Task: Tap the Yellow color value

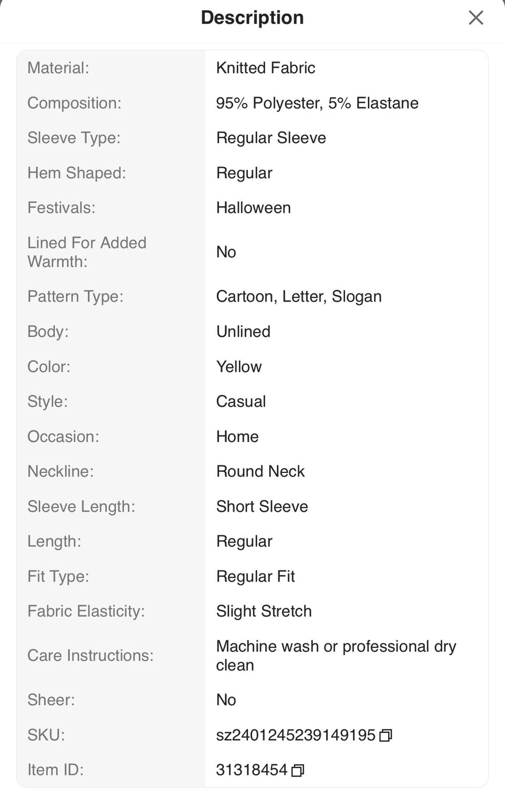Action: (x=239, y=366)
